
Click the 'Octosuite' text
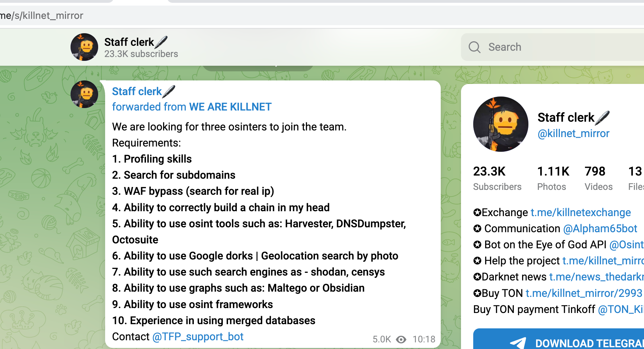[135, 240]
